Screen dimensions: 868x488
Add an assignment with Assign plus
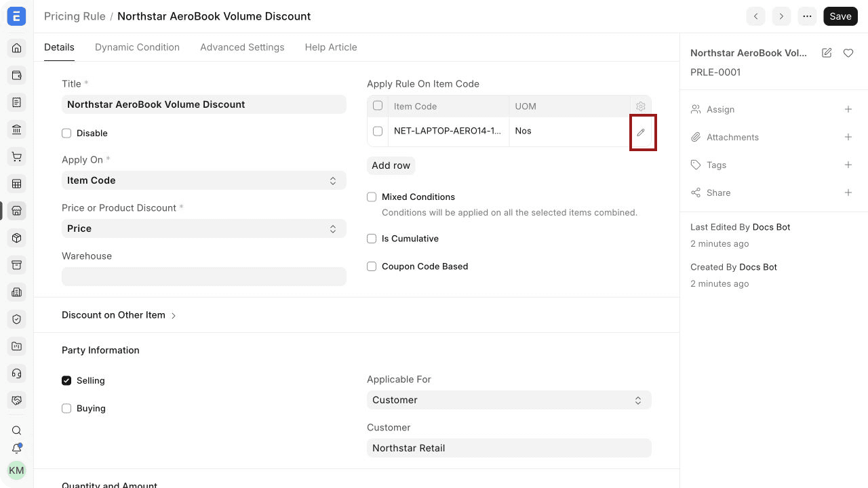[848, 109]
